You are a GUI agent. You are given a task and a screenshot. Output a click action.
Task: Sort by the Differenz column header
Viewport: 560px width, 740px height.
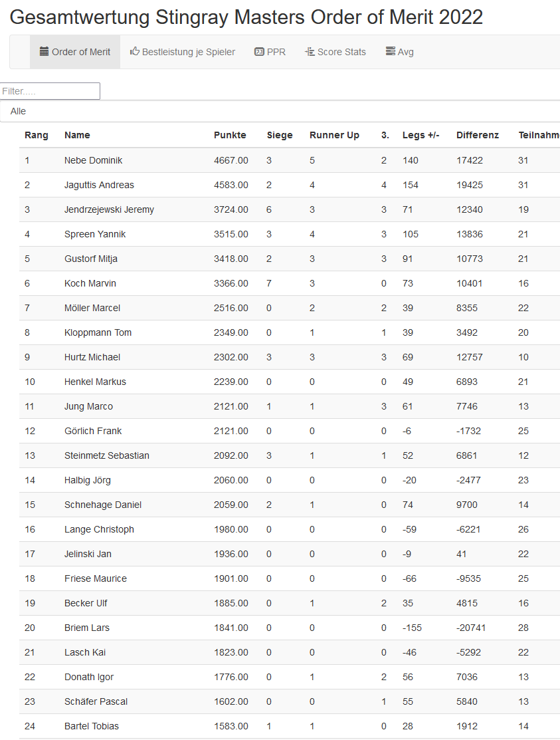tap(478, 135)
